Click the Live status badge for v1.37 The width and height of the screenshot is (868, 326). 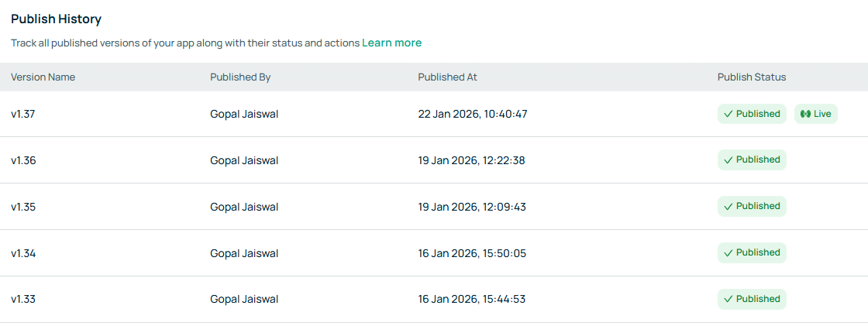coord(816,114)
